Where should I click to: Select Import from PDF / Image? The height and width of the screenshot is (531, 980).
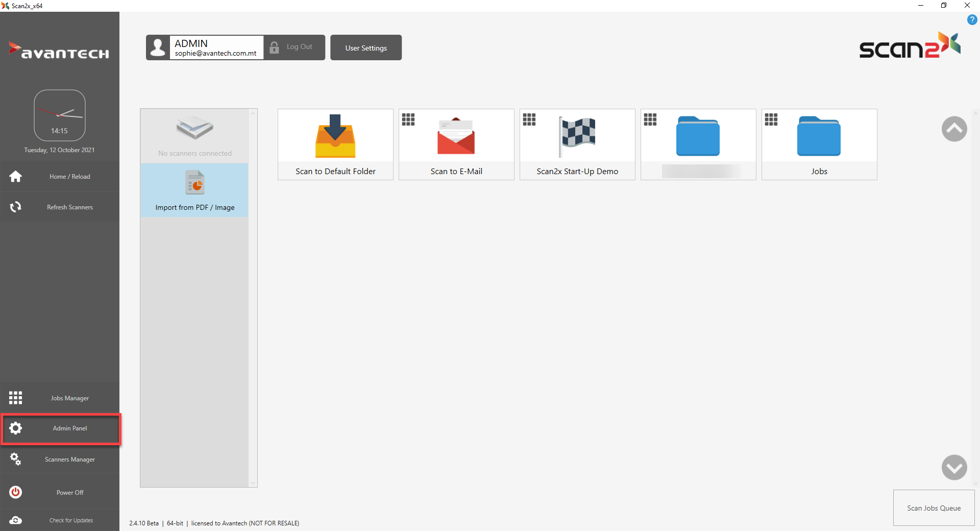pos(194,190)
